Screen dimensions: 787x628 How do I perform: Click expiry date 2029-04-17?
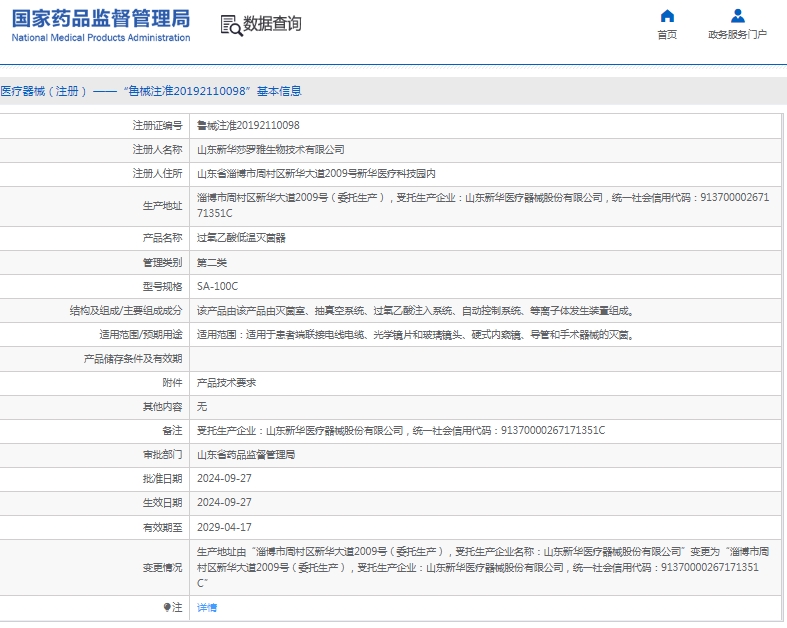coord(224,528)
